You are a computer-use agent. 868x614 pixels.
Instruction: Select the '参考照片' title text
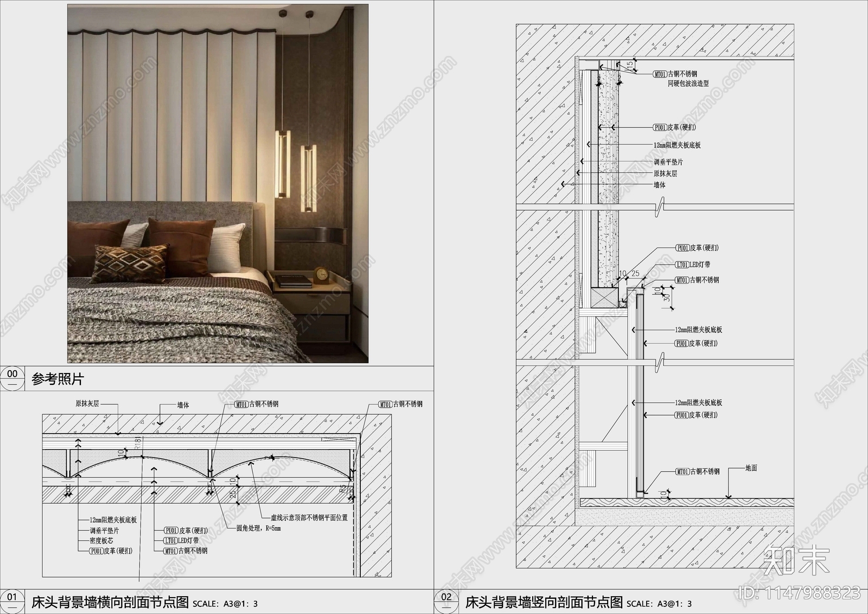pos(58,379)
